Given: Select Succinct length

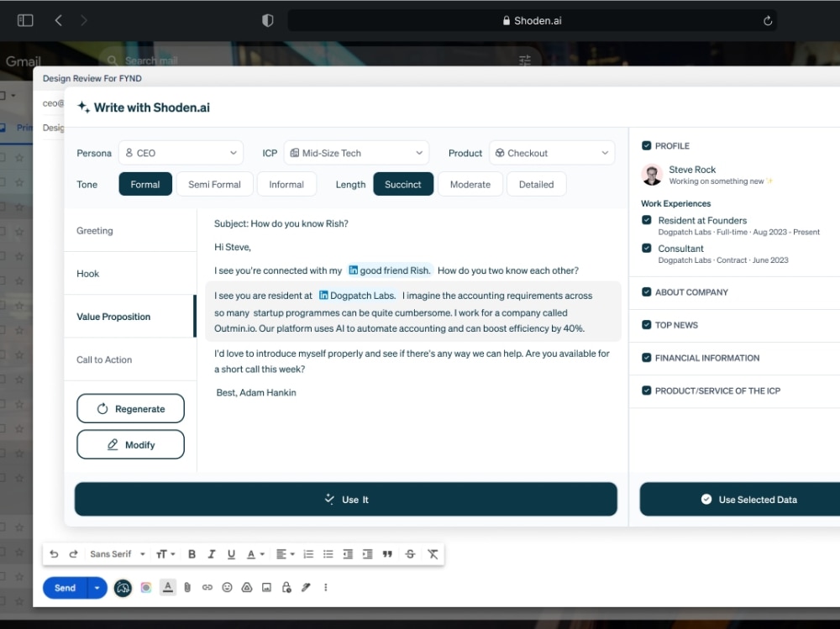Looking at the screenshot, I should [403, 184].
